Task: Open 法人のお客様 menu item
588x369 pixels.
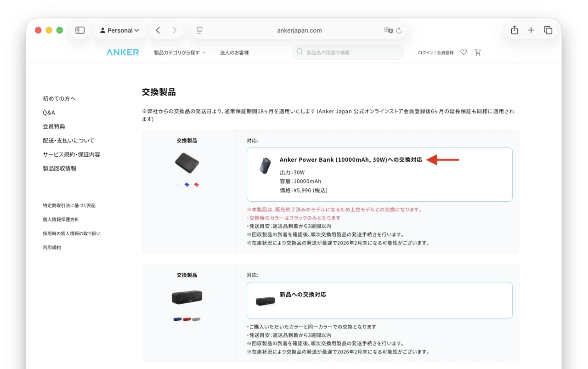Action: pyautogui.click(x=234, y=52)
